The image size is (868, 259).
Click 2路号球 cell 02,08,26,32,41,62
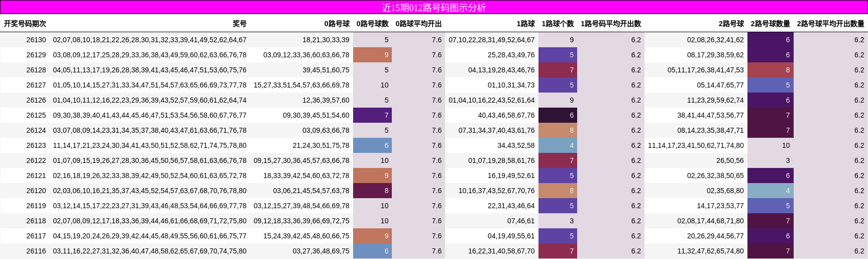point(715,40)
